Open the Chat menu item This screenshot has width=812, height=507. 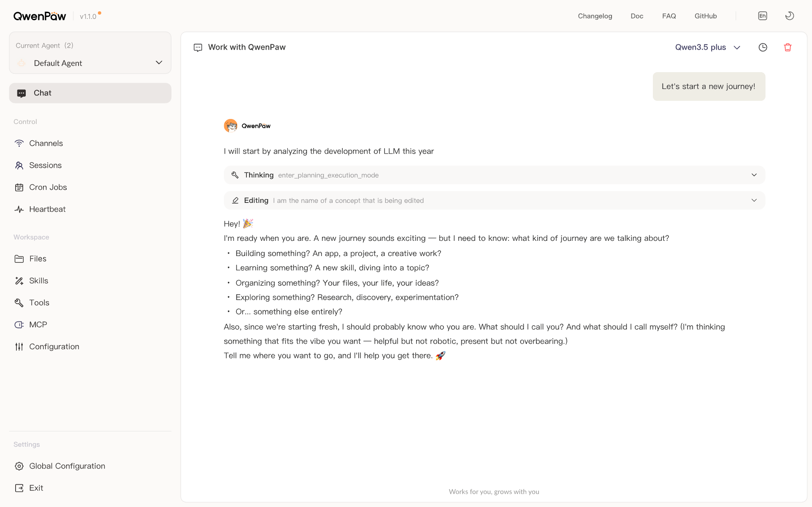[90, 93]
